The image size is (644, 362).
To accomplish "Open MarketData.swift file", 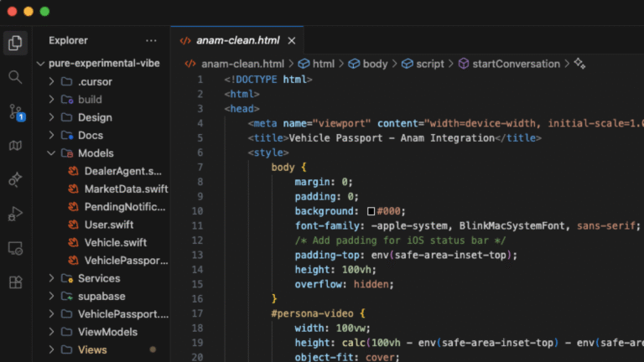I will [x=125, y=189].
